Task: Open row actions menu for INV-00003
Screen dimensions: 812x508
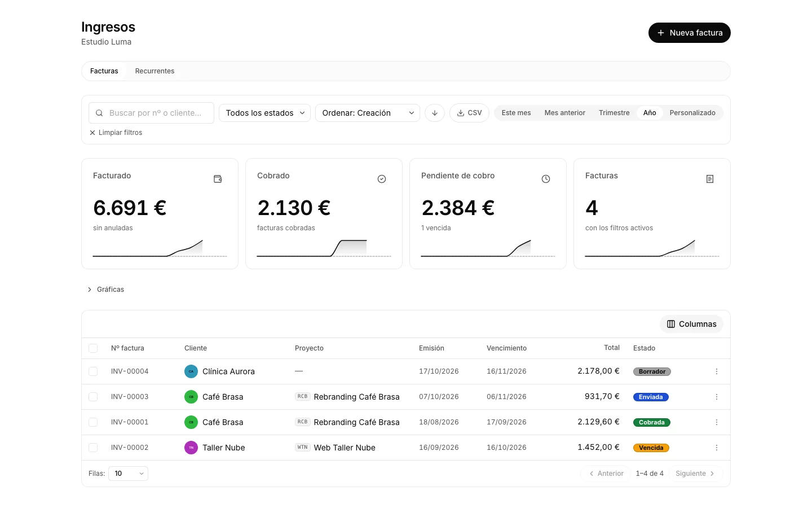Action: (x=717, y=397)
